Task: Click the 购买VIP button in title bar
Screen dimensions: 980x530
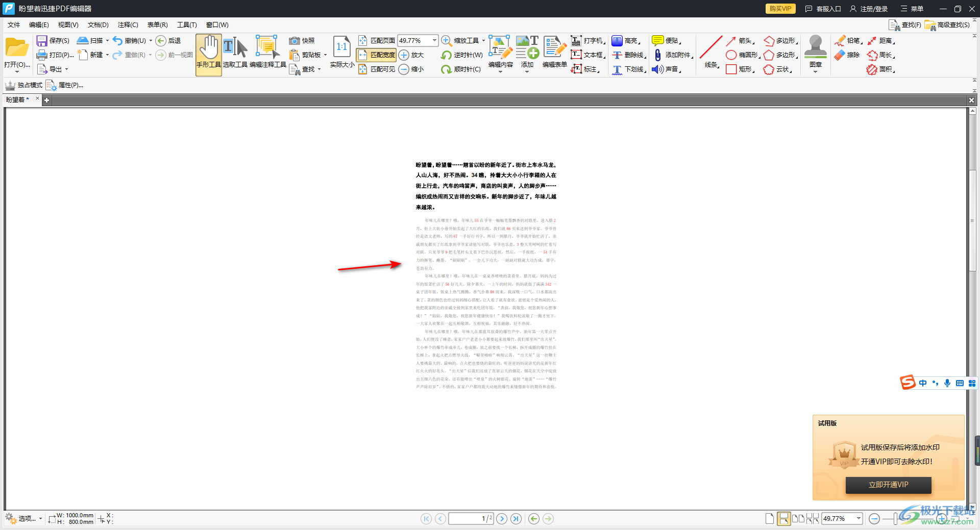Action: (x=780, y=9)
